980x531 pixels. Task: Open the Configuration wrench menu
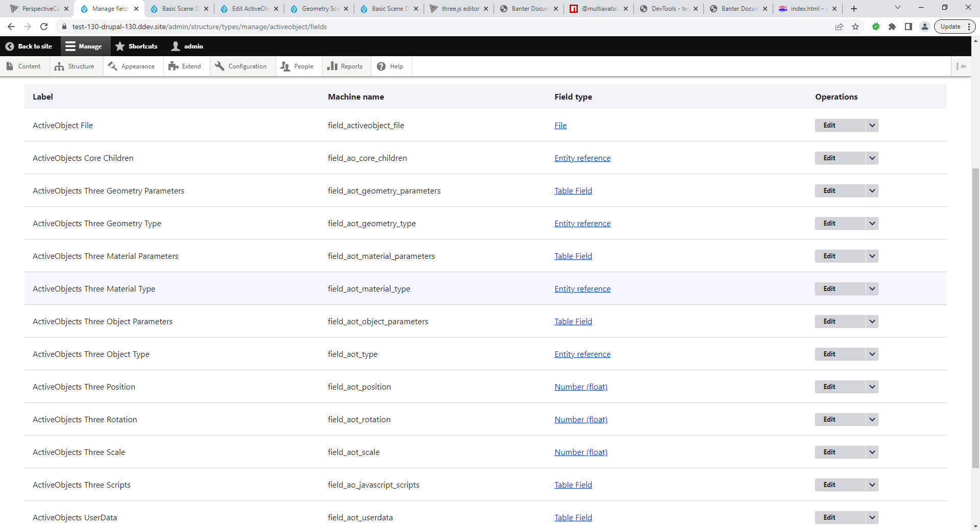[241, 66]
